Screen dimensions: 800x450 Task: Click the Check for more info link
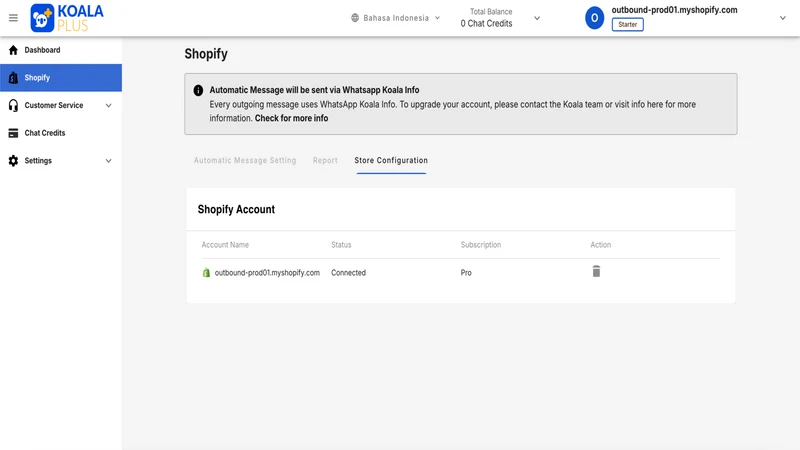291,118
